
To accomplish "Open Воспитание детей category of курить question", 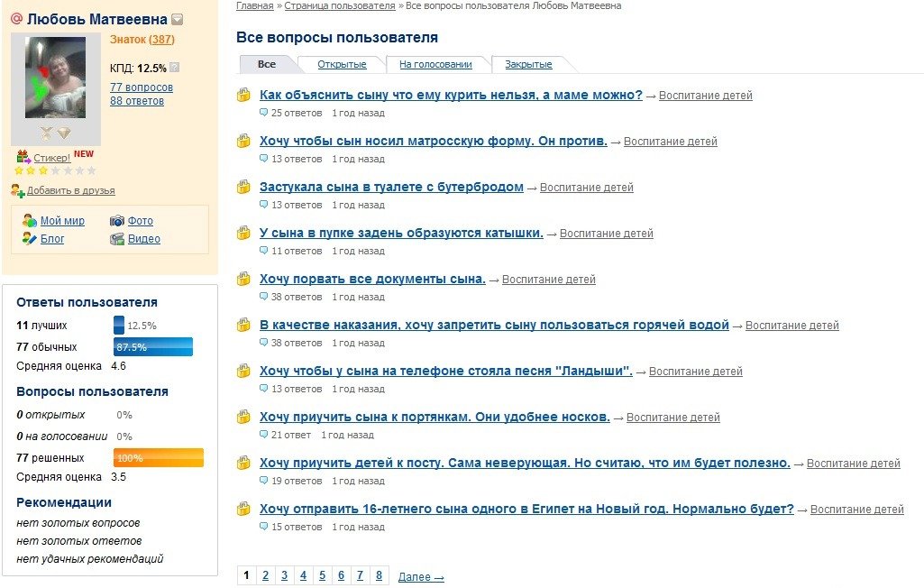I will pyautogui.click(x=705, y=96).
